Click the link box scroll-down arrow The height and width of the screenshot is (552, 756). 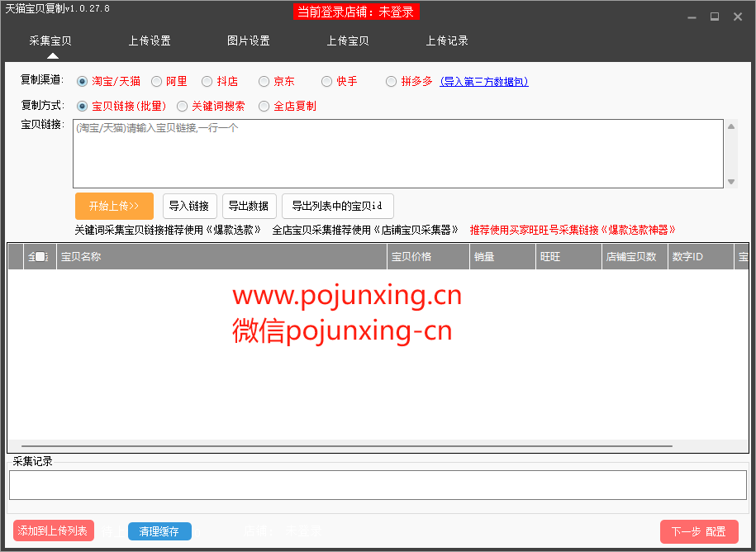[731, 182]
